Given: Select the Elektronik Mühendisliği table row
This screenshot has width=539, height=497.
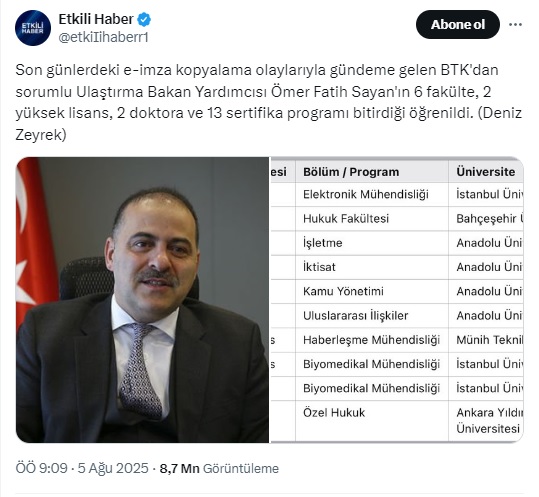Looking at the screenshot, I should coord(397,195).
